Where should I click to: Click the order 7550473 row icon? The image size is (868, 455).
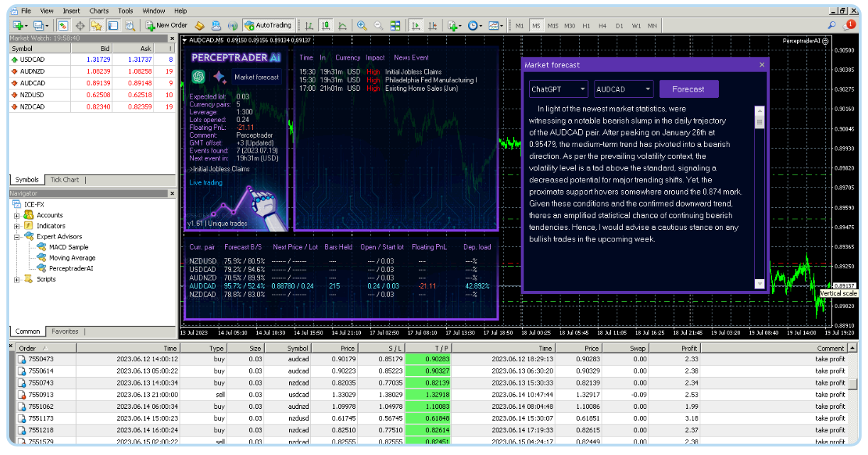click(21, 359)
